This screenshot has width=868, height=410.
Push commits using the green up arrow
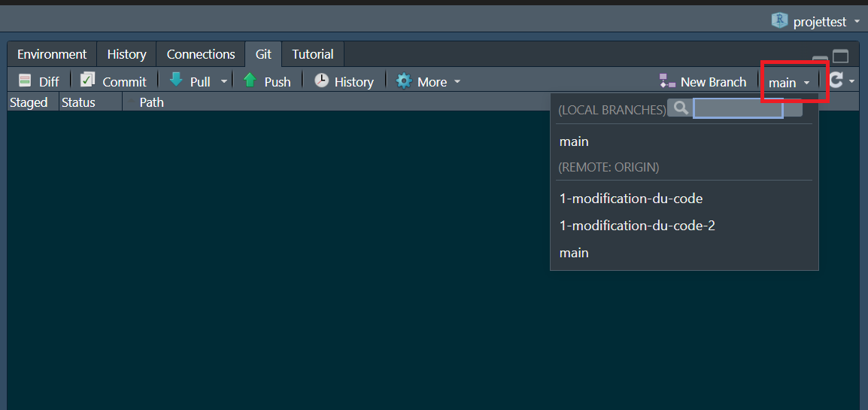point(267,81)
